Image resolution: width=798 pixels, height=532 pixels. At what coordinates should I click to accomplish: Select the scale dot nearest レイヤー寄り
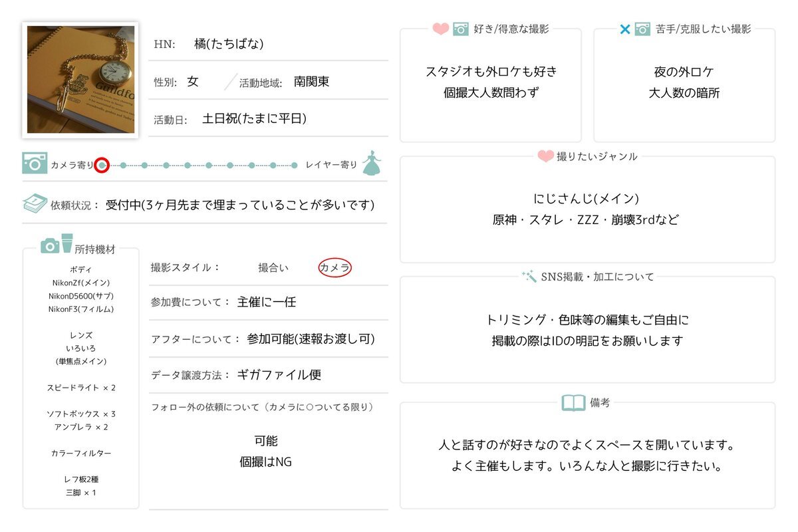point(294,165)
